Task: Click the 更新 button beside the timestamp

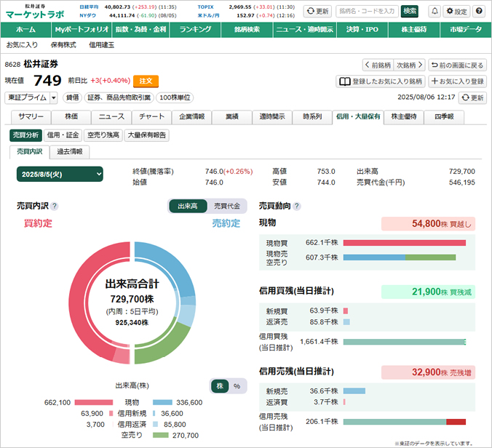Action: pos(472,97)
